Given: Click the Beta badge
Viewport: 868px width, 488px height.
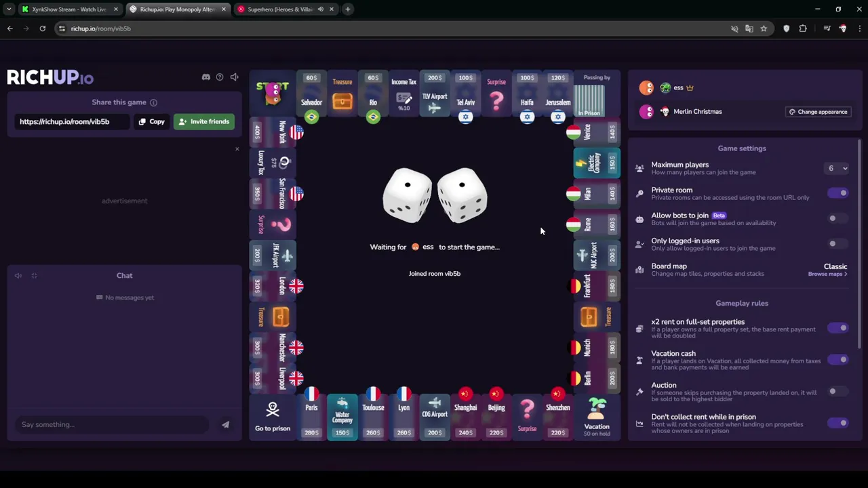Looking at the screenshot, I should click(718, 216).
